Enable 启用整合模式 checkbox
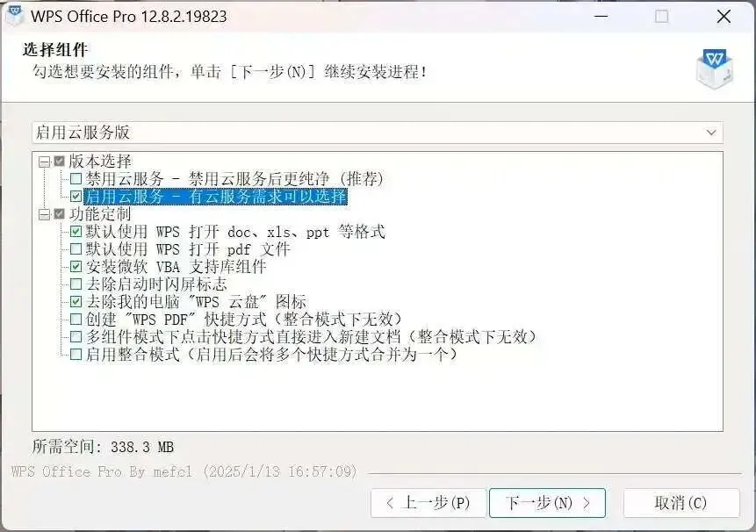This screenshot has height=532, width=756. (x=76, y=354)
